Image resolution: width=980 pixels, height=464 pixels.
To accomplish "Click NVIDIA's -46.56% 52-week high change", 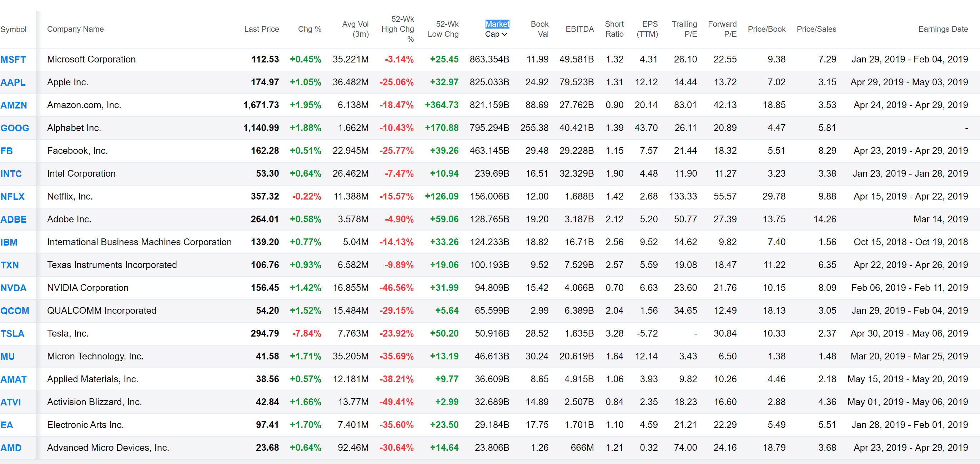I will tap(396, 288).
